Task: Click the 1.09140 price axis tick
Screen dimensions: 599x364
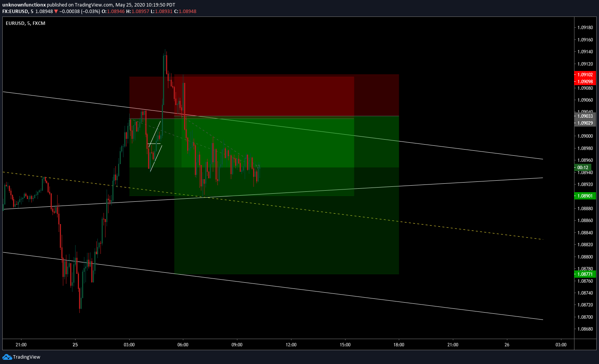Action: pos(585,52)
